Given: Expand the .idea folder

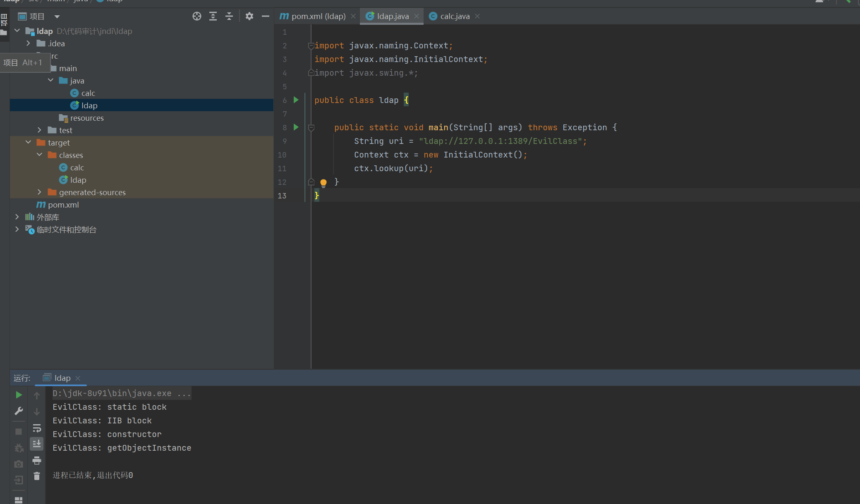Looking at the screenshot, I should tap(28, 43).
